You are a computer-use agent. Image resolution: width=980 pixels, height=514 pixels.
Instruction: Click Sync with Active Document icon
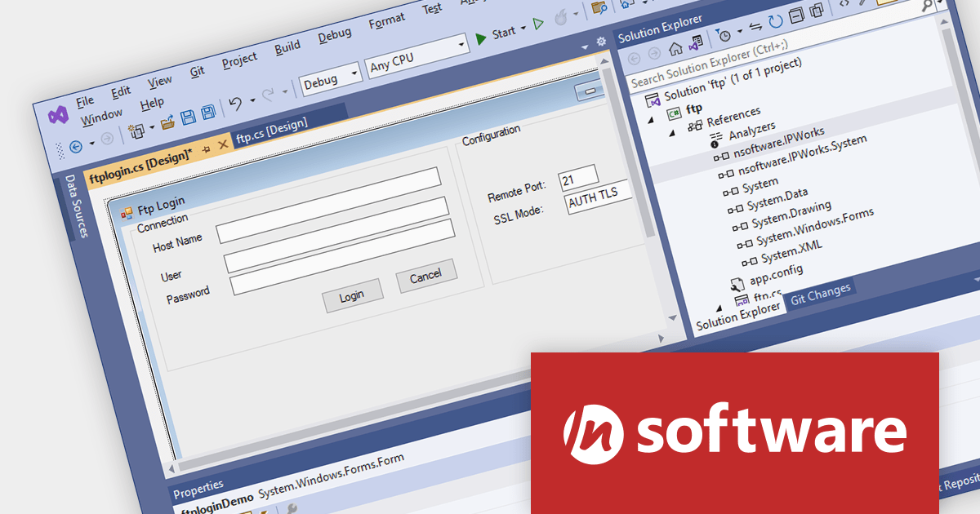756,27
